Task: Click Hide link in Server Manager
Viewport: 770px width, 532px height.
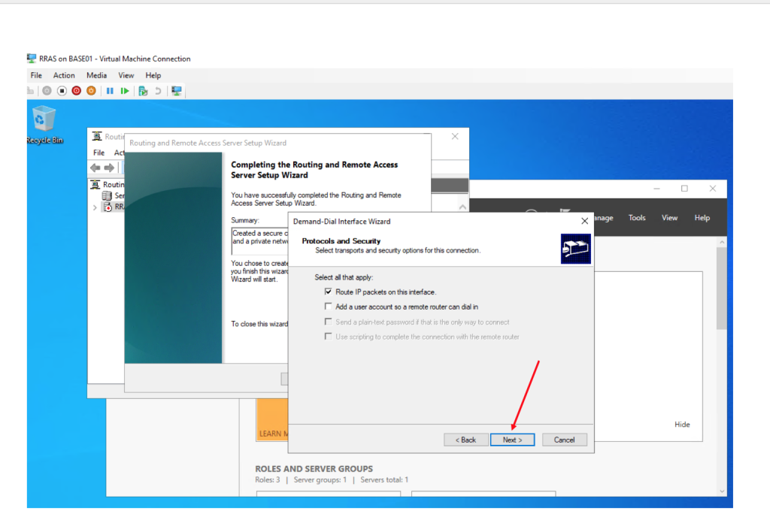Action: (682, 425)
